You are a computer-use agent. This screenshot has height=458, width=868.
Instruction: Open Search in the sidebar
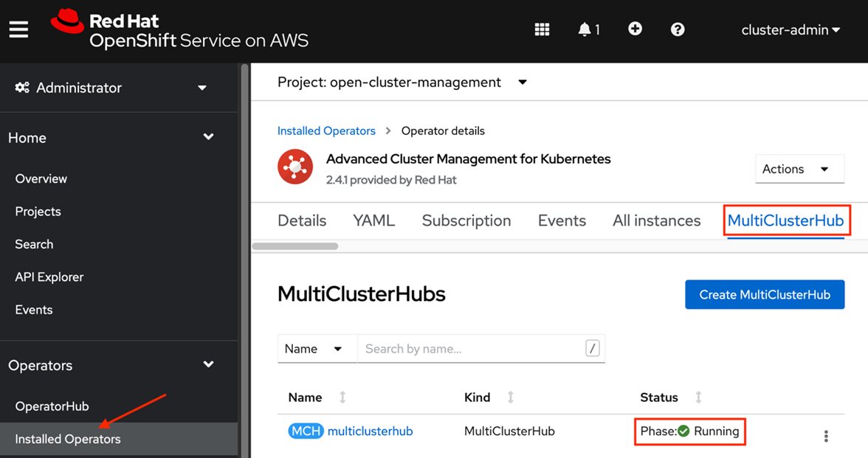(x=34, y=244)
